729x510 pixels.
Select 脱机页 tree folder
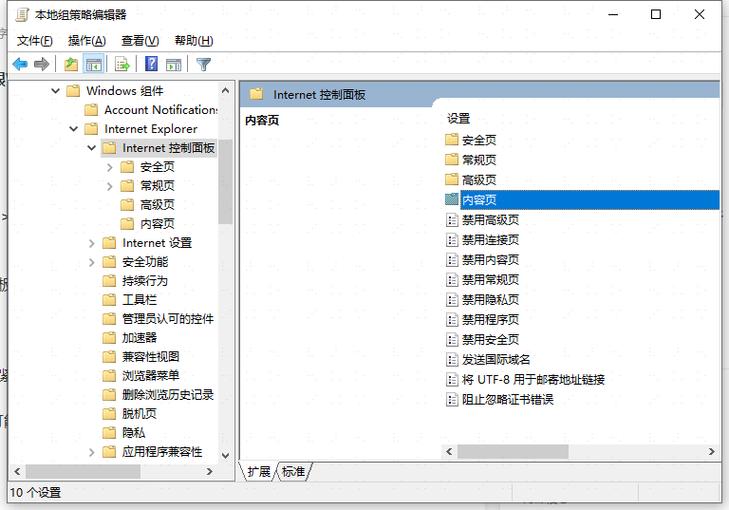coord(139,413)
